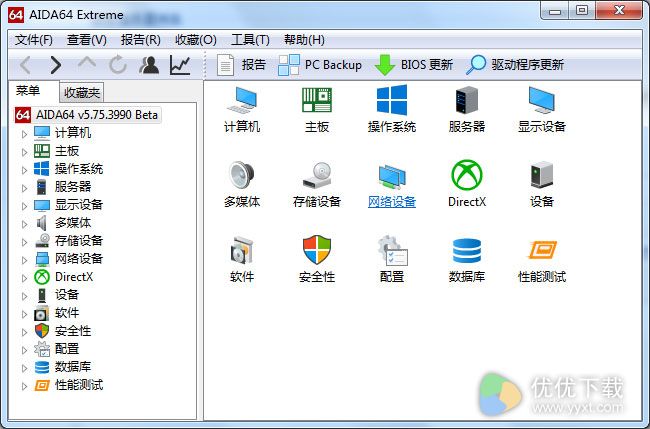Expand the 存储设备 tree node
650x429 pixels.
[24, 242]
